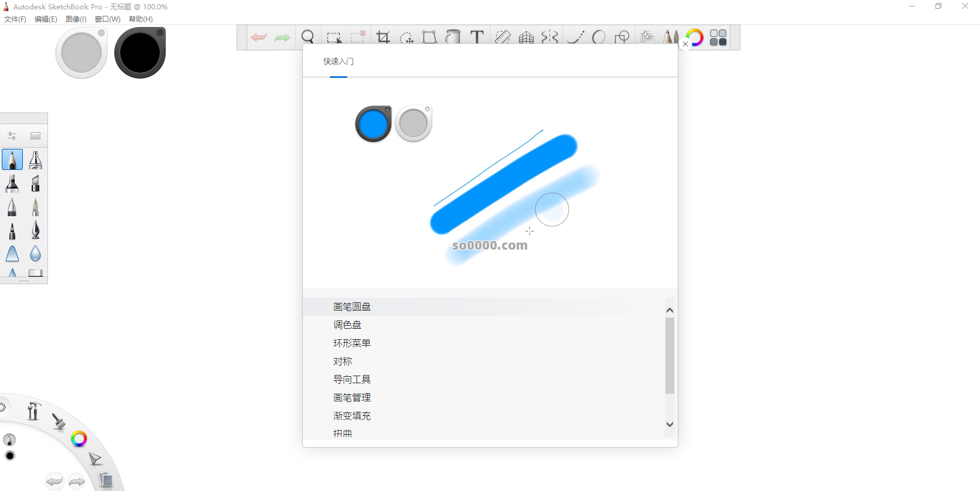Select the pencil brush in brush palette
The image size is (980, 491).
[x=12, y=159]
